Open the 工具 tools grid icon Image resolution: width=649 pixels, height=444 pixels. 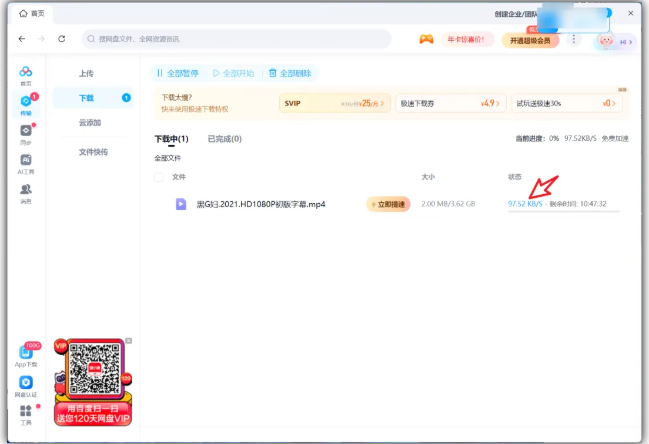[x=26, y=410]
